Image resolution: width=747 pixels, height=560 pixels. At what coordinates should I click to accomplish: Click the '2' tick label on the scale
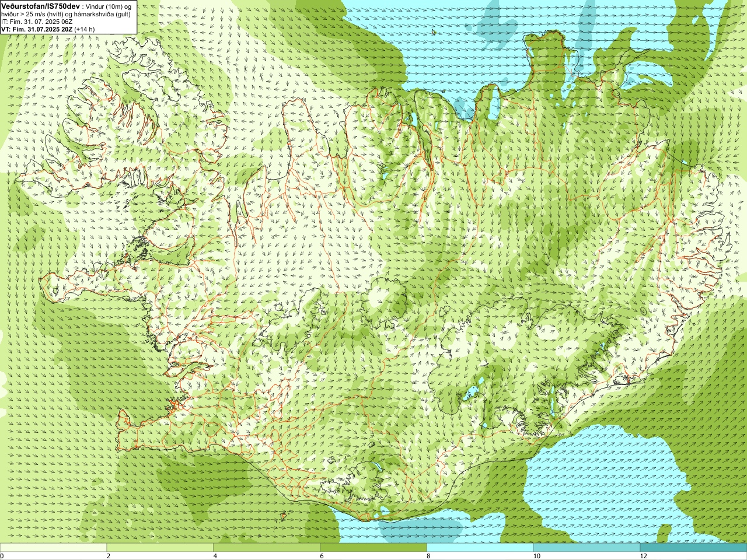(x=109, y=556)
